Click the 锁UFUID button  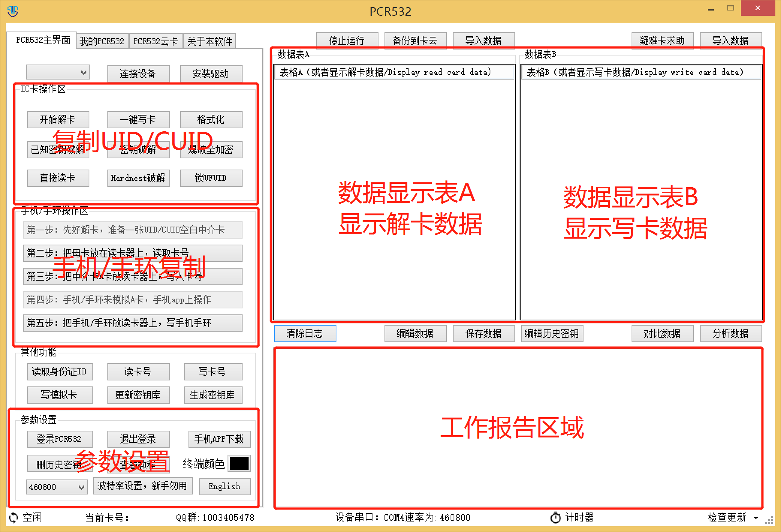tap(211, 178)
